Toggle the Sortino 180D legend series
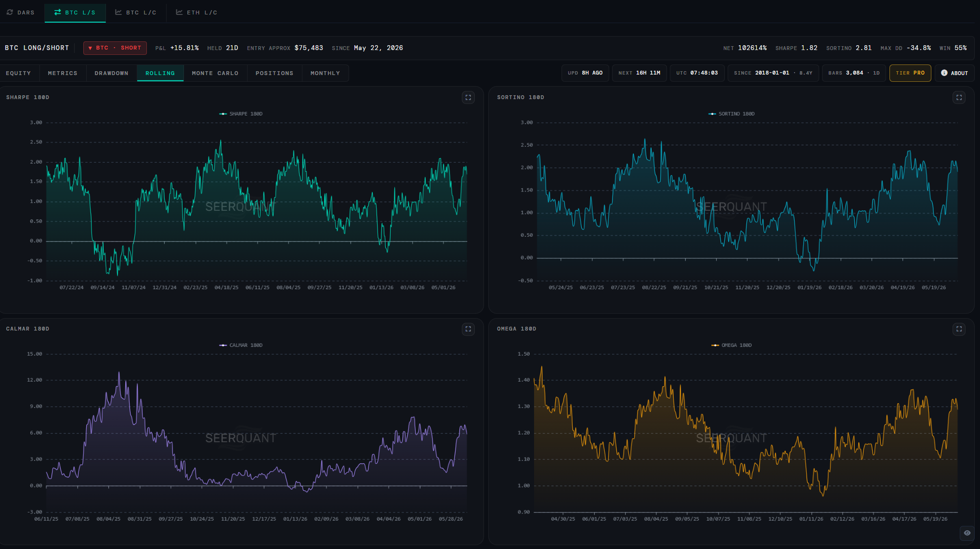This screenshot has width=980, height=549. click(x=732, y=114)
